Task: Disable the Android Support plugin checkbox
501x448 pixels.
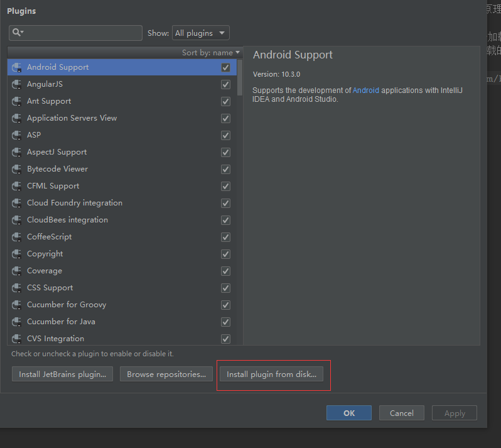Action: (x=225, y=67)
